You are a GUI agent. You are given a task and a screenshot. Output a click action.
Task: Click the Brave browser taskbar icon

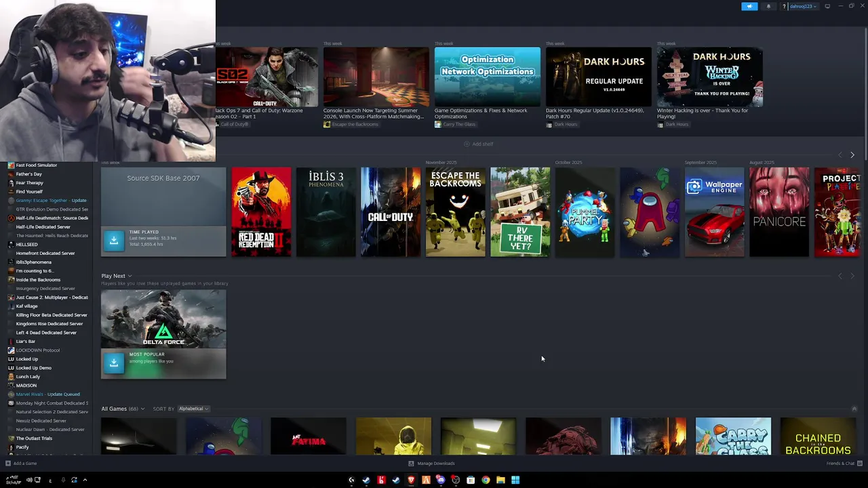411,480
